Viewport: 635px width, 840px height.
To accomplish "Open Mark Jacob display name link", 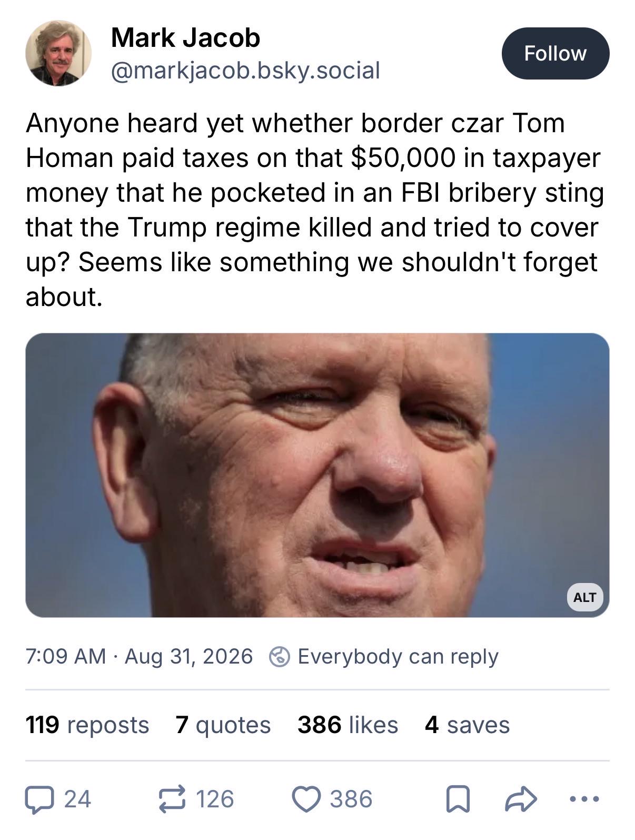I will pyautogui.click(x=185, y=38).
